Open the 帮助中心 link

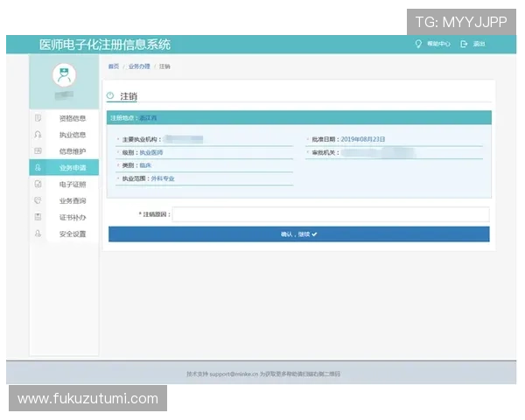coord(438,44)
